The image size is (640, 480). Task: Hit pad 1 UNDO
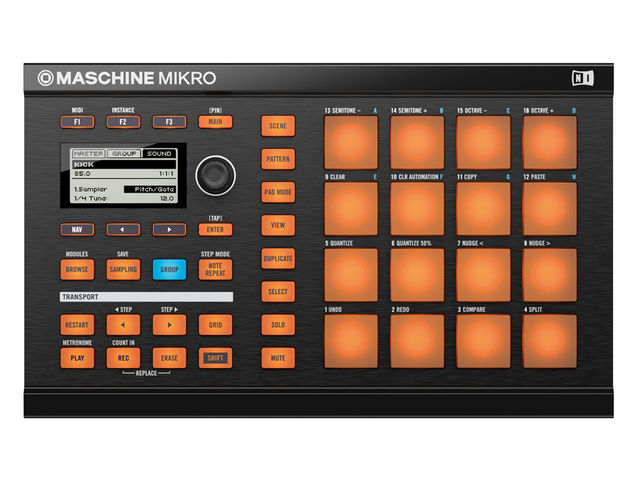[x=351, y=341]
